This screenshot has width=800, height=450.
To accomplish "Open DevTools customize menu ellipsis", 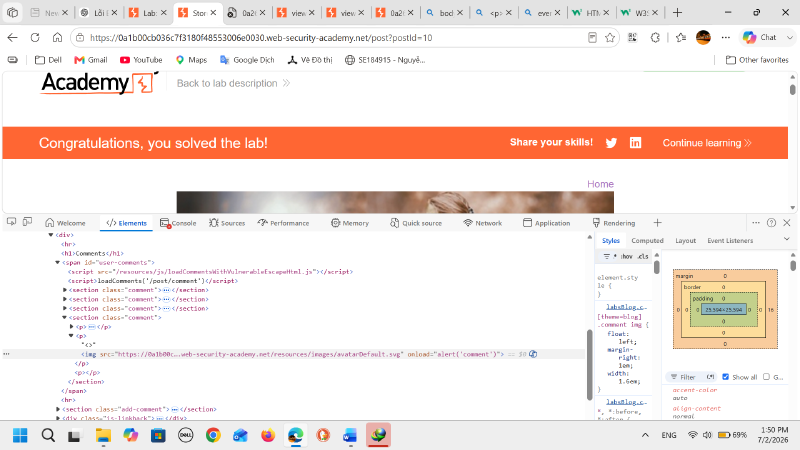I will point(756,223).
